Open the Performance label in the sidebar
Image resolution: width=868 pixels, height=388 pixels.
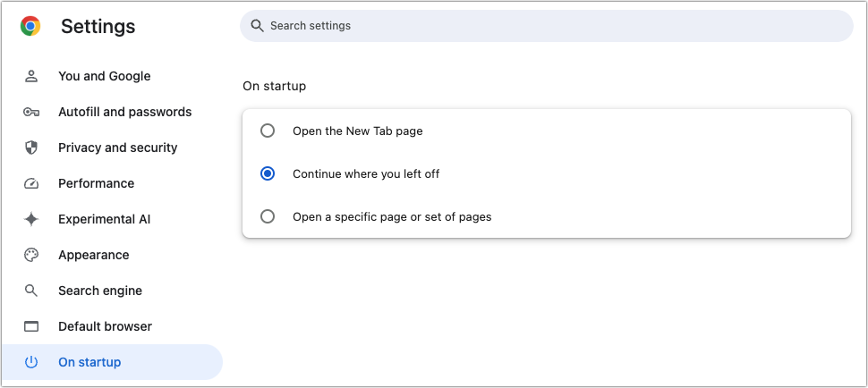click(96, 183)
